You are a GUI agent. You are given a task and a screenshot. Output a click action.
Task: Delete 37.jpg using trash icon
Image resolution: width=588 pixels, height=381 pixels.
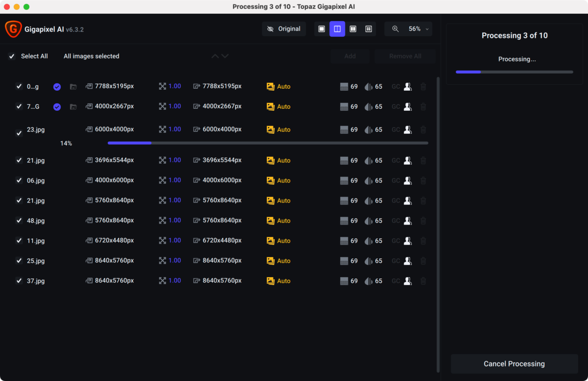pos(423,281)
